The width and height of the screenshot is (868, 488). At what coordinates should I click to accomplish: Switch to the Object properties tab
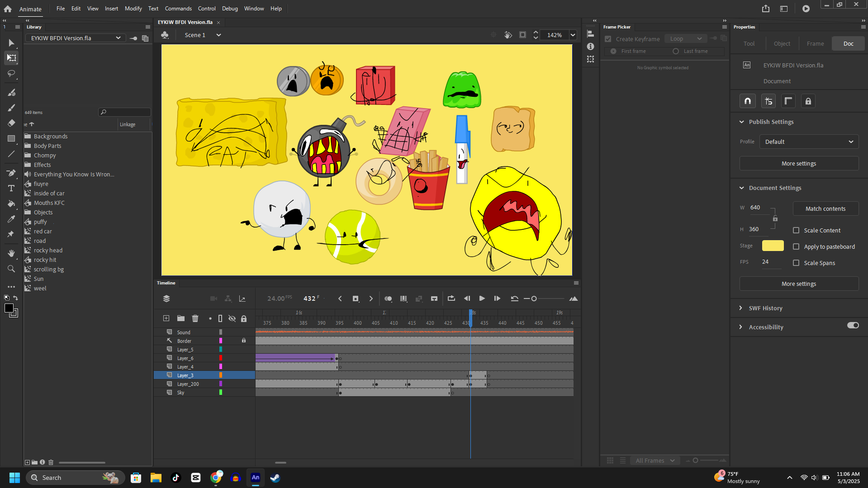pos(782,44)
